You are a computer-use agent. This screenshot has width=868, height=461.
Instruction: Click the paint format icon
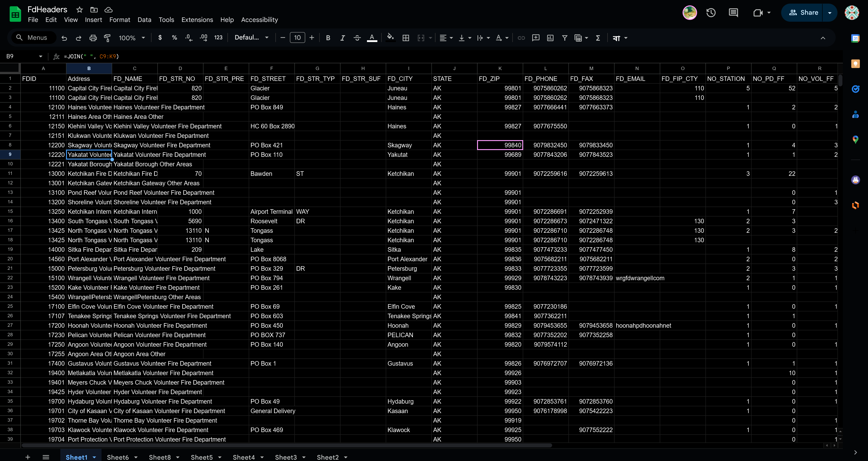(x=107, y=38)
